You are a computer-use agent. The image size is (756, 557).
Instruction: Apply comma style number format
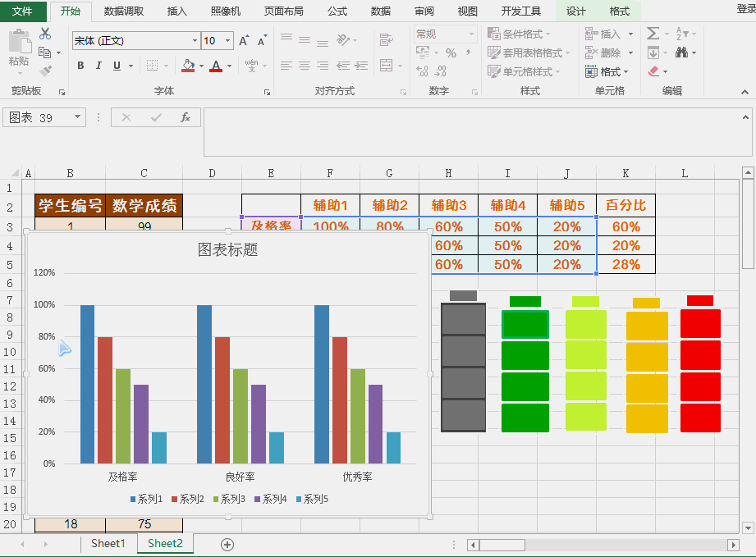[468, 53]
